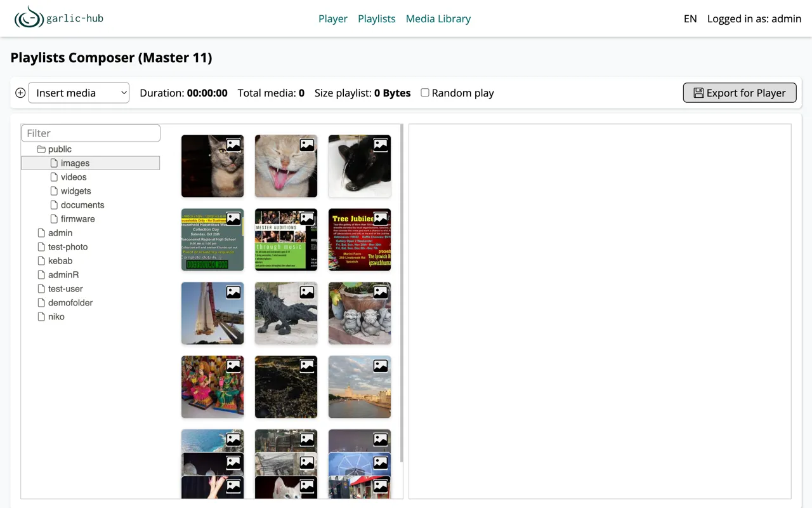
Task: Click the niko folder file icon
Action: coord(41,317)
